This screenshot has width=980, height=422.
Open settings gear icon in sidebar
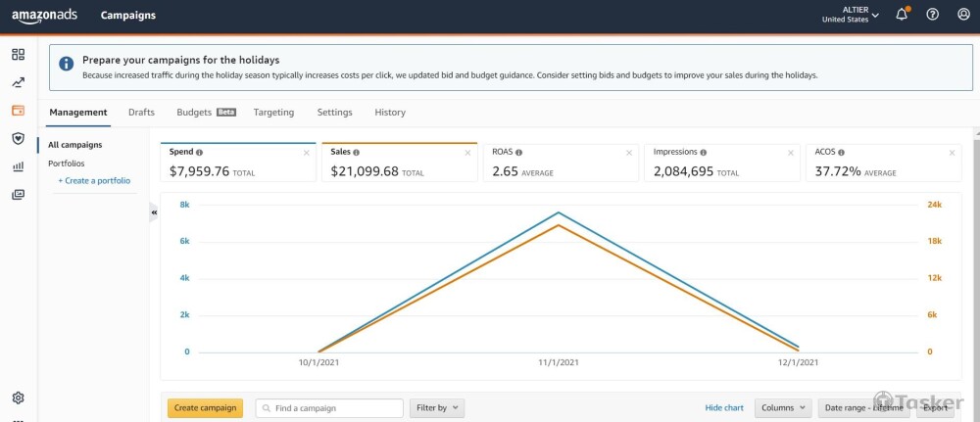coord(18,398)
